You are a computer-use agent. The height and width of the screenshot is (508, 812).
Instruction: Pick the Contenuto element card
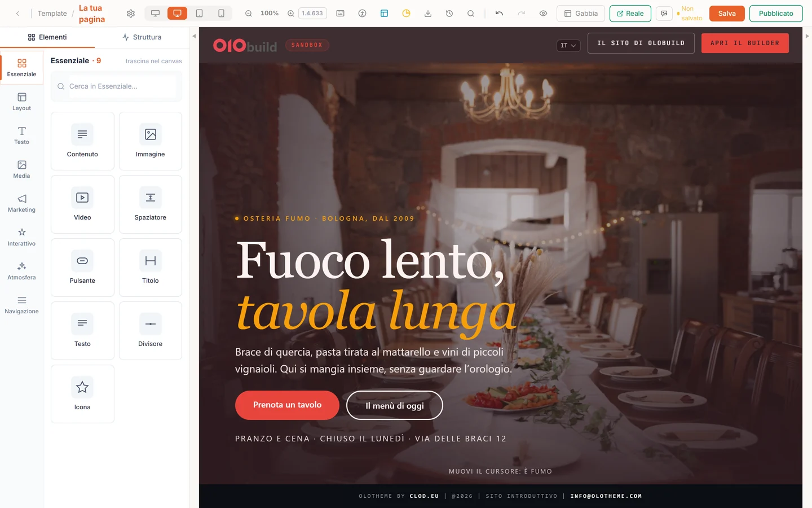coord(82,141)
